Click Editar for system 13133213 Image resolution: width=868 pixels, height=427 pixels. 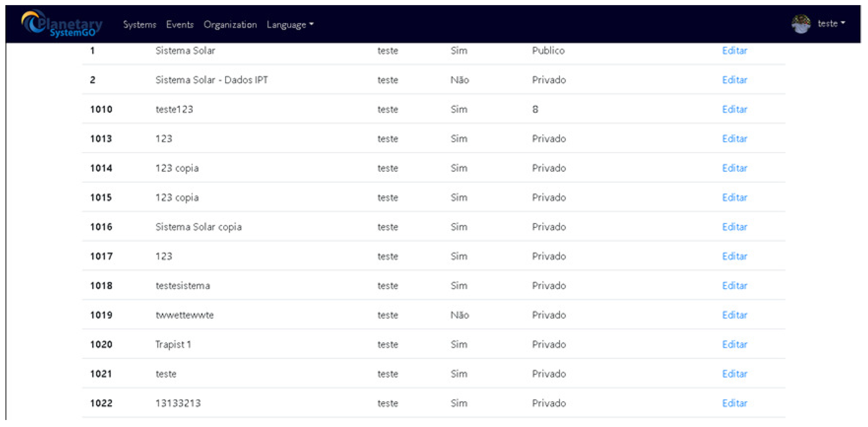735,403
